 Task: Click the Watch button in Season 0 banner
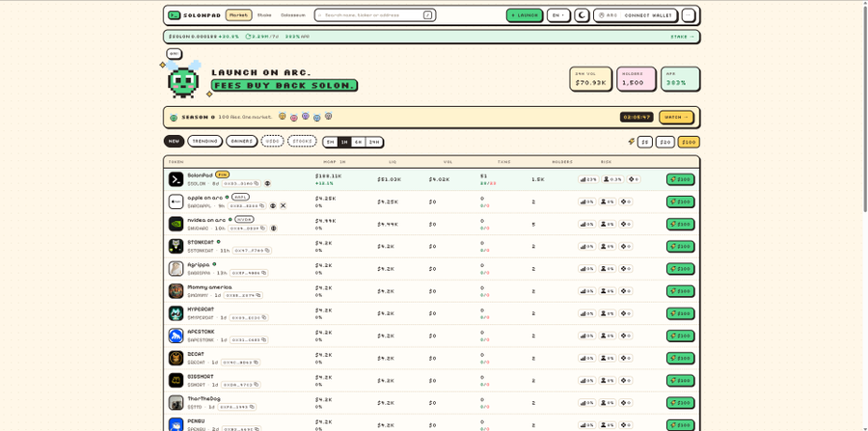click(x=676, y=118)
